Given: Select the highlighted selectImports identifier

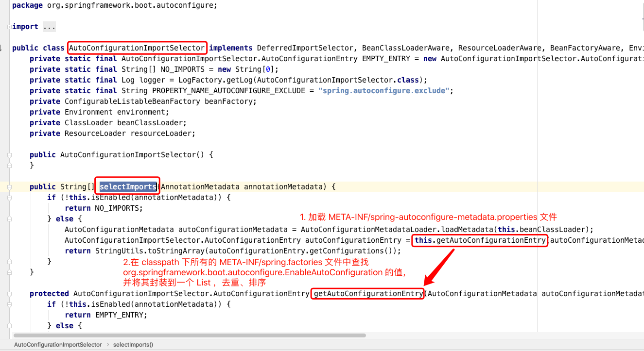Looking at the screenshot, I should [x=127, y=186].
